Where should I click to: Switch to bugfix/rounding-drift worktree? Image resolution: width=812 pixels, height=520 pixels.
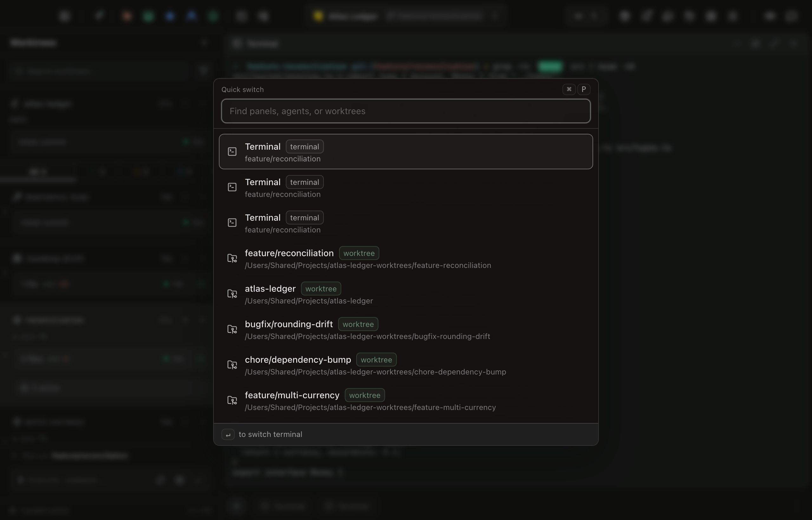(406, 329)
